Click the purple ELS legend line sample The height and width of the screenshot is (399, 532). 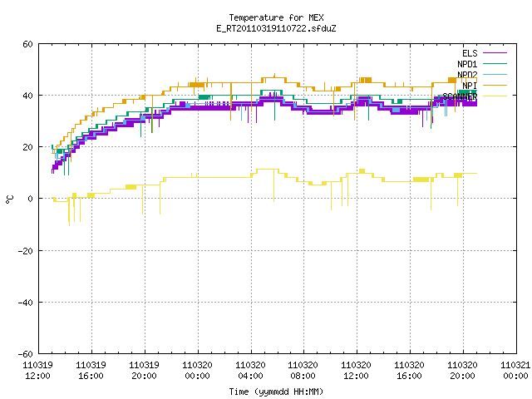[495, 53]
